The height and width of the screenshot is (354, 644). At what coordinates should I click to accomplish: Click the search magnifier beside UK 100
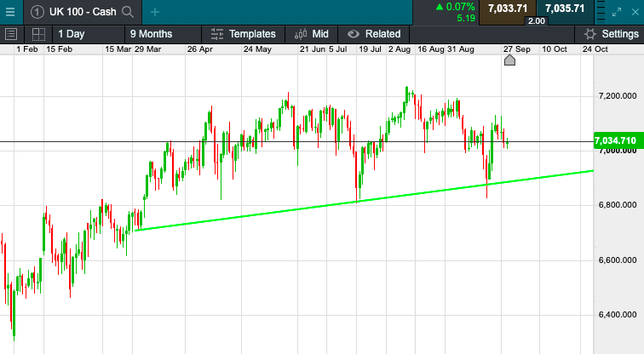[x=128, y=11]
